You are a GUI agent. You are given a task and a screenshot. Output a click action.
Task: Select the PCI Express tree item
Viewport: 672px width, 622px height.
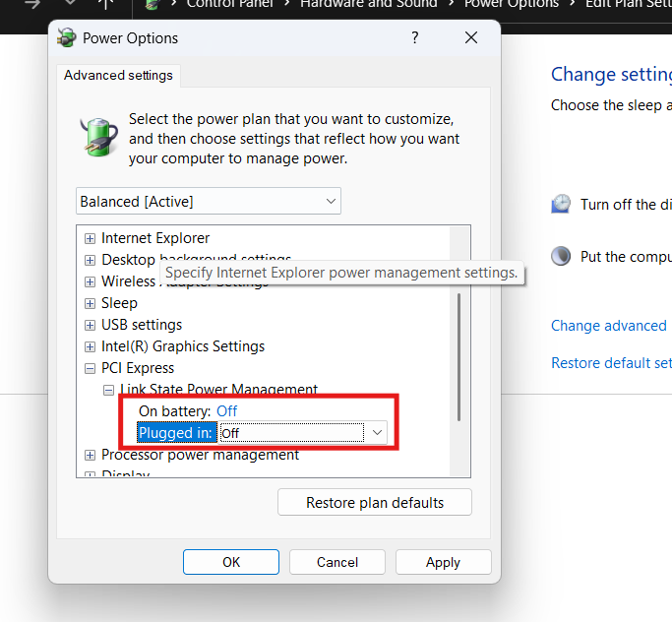tap(138, 368)
